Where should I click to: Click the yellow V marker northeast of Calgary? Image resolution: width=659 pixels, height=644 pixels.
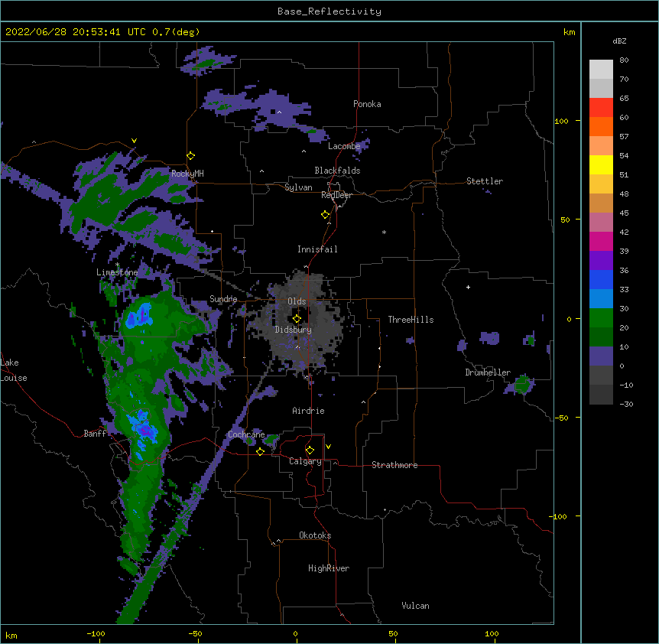[x=328, y=447]
